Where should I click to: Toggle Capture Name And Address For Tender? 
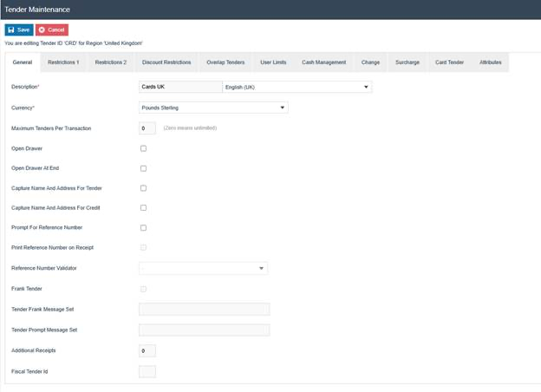(144, 188)
